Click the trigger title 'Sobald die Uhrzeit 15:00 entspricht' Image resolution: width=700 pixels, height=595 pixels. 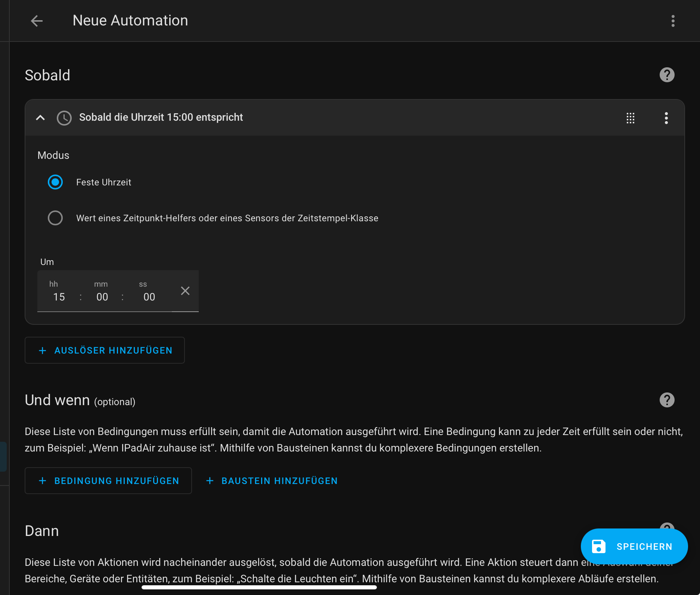(x=161, y=117)
